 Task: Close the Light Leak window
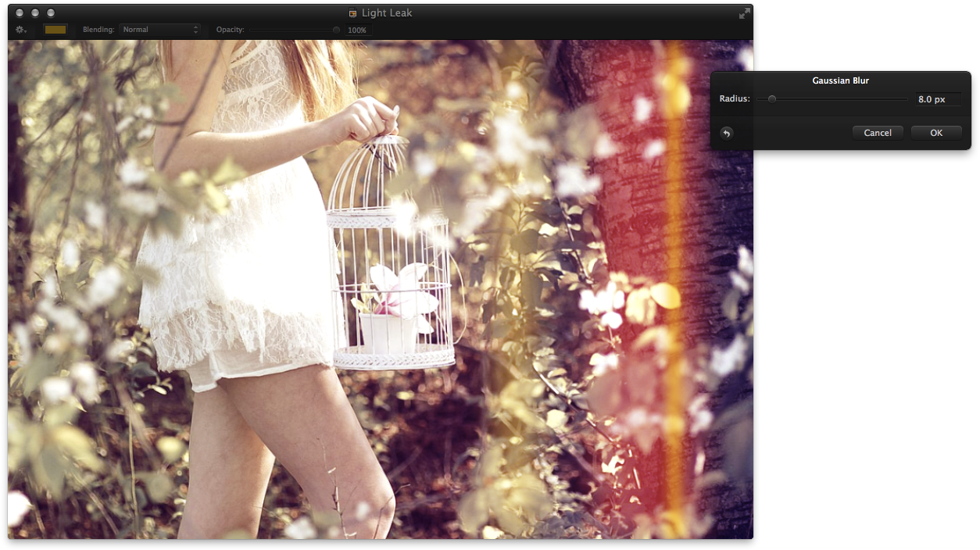pyautogui.click(x=18, y=13)
